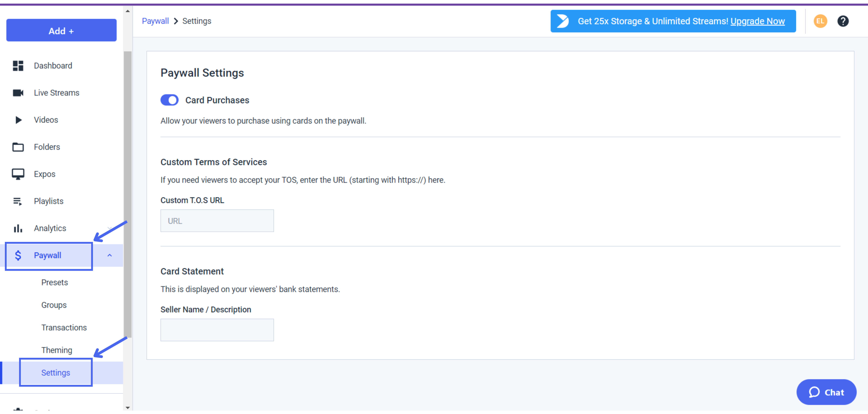The width and height of the screenshot is (868, 414).
Task: Click the Playlists list icon
Action: point(18,202)
